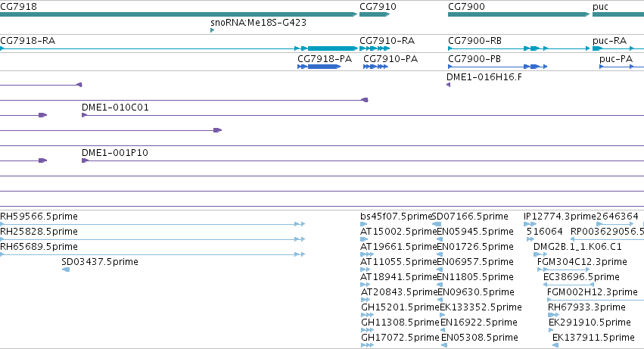The width and height of the screenshot is (644, 349).
Task: Open EST EC38696.5prime label
Action: 581,277
